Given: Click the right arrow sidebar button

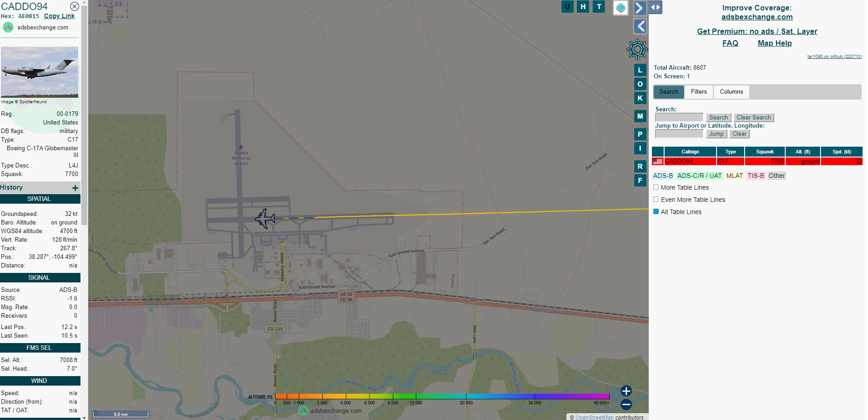Looking at the screenshot, I should [x=639, y=8].
